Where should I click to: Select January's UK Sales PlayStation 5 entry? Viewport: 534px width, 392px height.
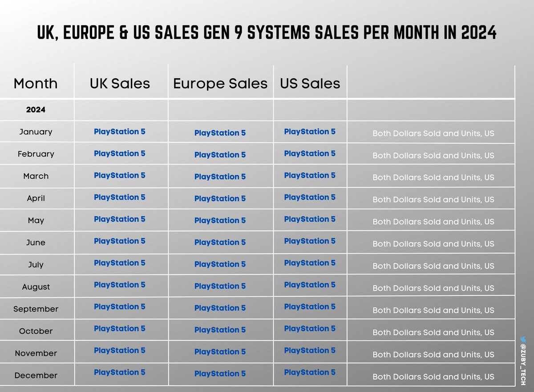coord(120,132)
